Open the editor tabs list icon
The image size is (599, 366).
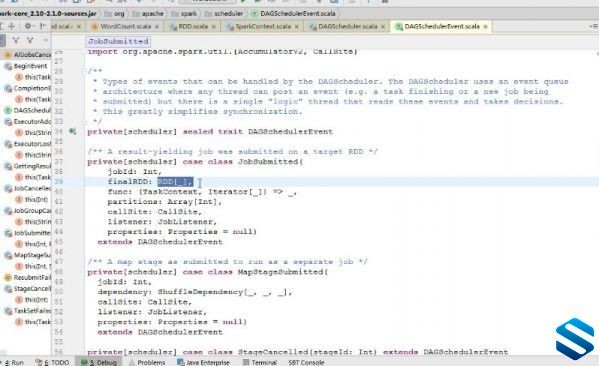pyautogui.click(x=593, y=26)
